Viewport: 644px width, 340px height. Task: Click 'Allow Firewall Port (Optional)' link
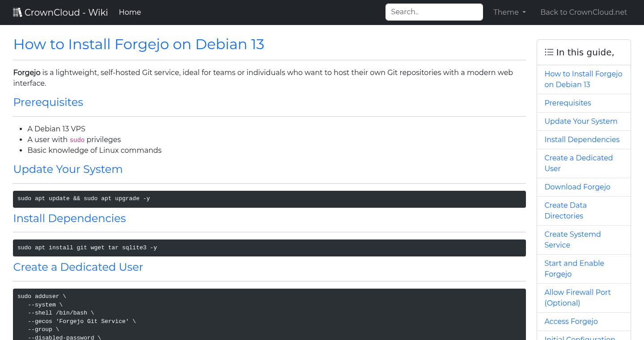(577, 298)
